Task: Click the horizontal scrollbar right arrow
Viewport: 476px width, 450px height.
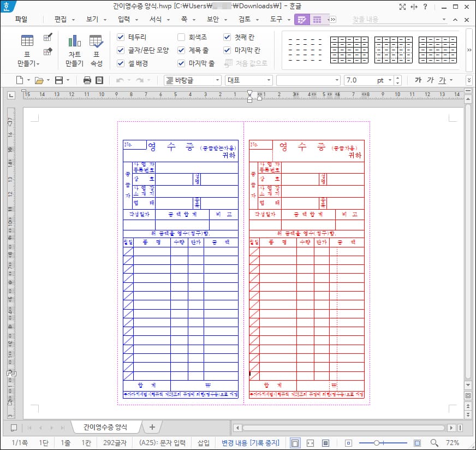Action: [x=451, y=428]
